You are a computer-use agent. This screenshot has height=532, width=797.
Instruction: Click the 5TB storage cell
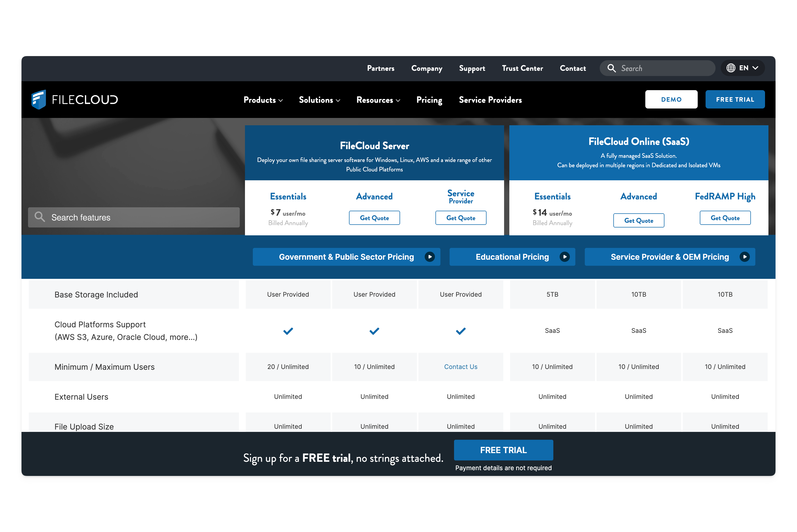tap(552, 294)
